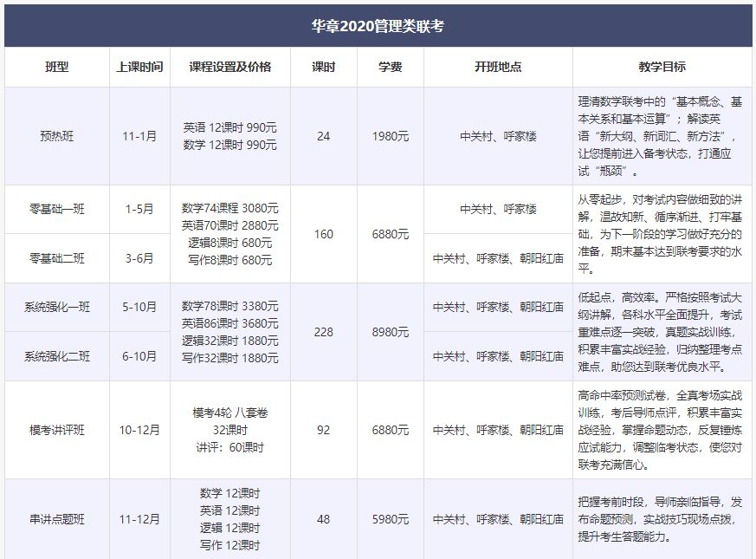Select the 上课时间 column header

(x=139, y=67)
